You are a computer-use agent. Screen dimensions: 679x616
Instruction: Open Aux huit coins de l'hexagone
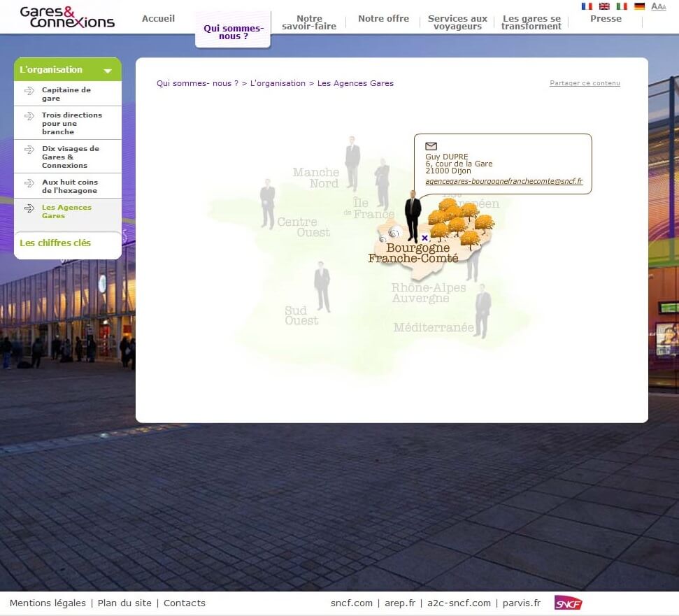point(70,186)
